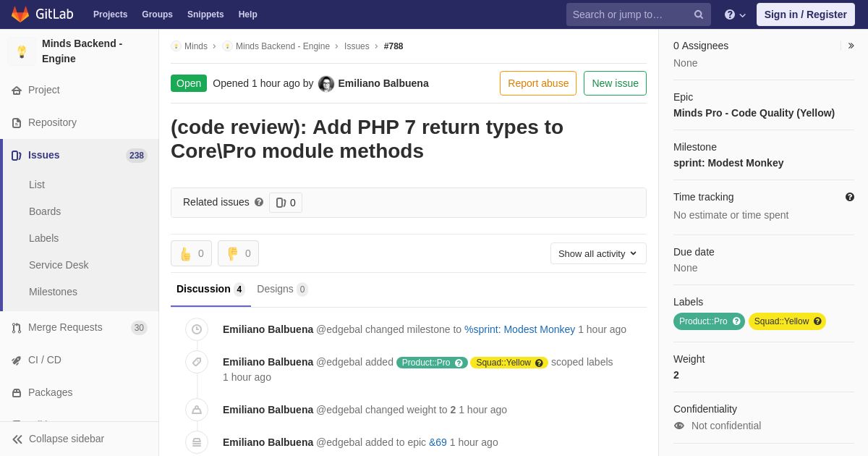Viewport: 868px width, 456px height.
Task: Click the Issues icon in sidebar
Action: tap(17, 156)
